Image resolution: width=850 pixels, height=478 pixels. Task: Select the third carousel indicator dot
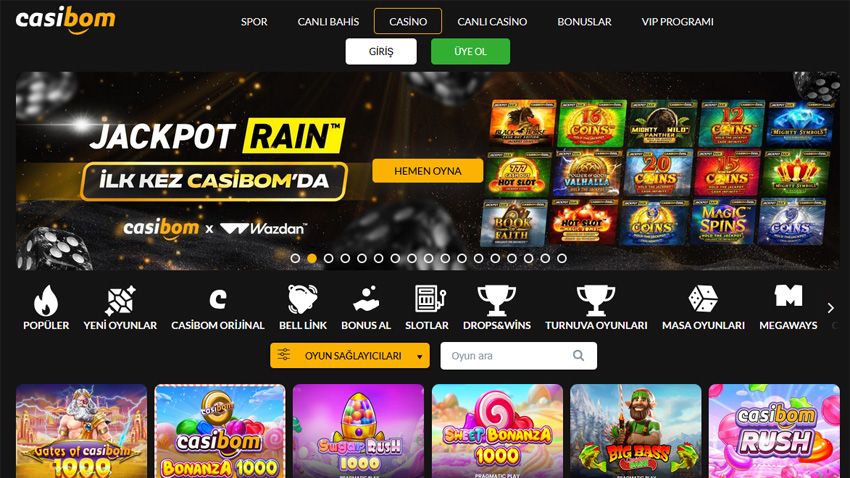(329, 259)
